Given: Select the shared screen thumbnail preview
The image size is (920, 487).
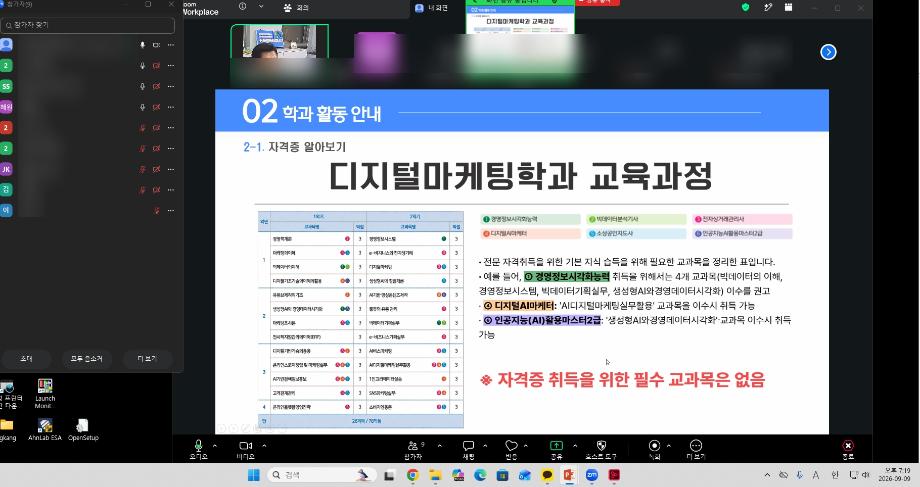Looking at the screenshot, I should pos(520,18).
